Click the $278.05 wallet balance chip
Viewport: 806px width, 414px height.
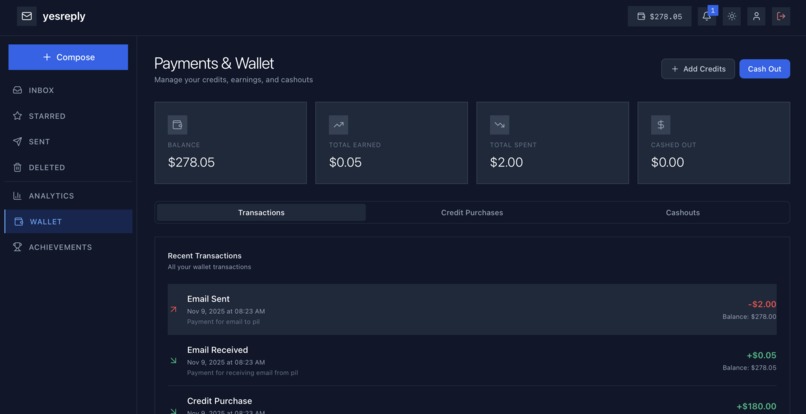(660, 16)
